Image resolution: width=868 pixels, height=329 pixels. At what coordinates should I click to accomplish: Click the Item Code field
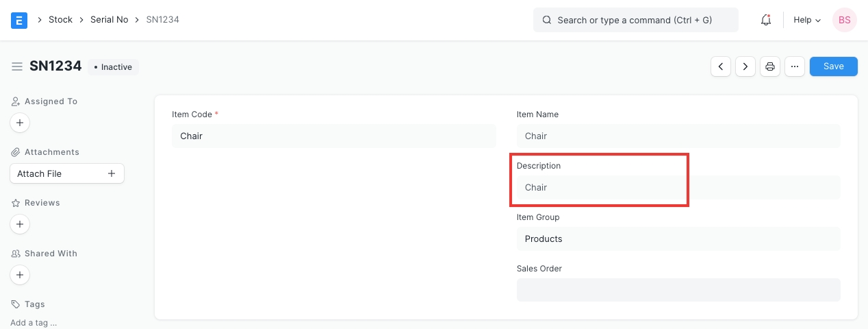333,136
